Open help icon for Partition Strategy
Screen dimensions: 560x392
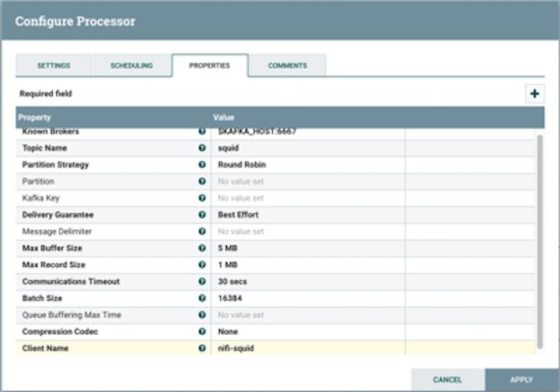coord(202,165)
